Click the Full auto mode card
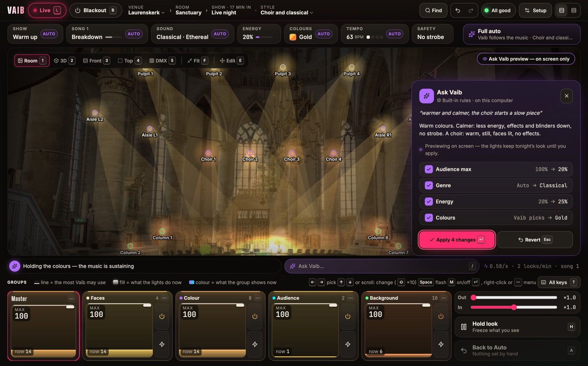This screenshot has height=366, width=588. [x=521, y=34]
